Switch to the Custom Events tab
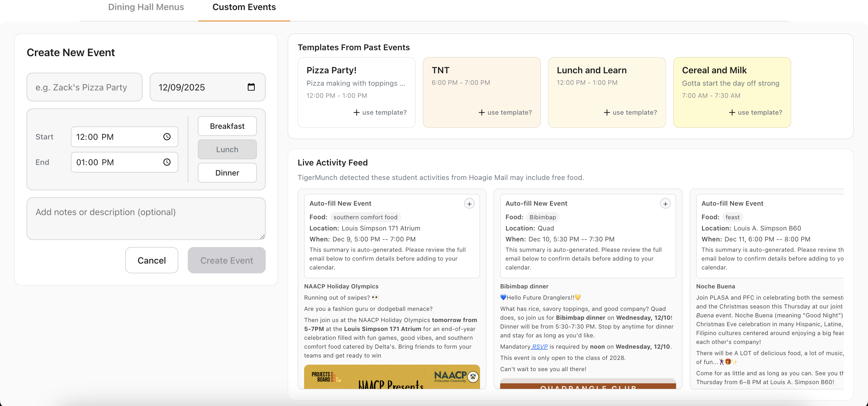The height and width of the screenshot is (406, 868). [x=244, y=7]
